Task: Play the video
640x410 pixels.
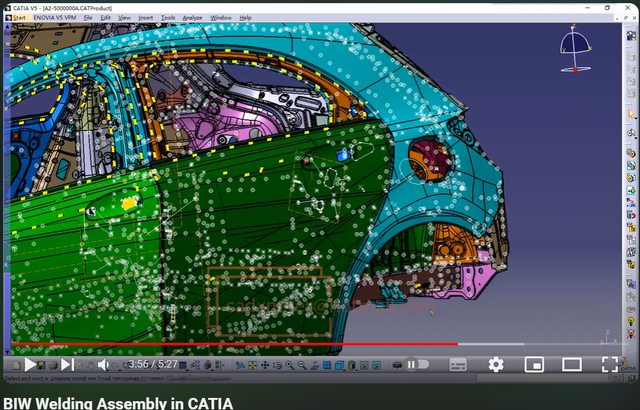Action: tap(30, 365)
